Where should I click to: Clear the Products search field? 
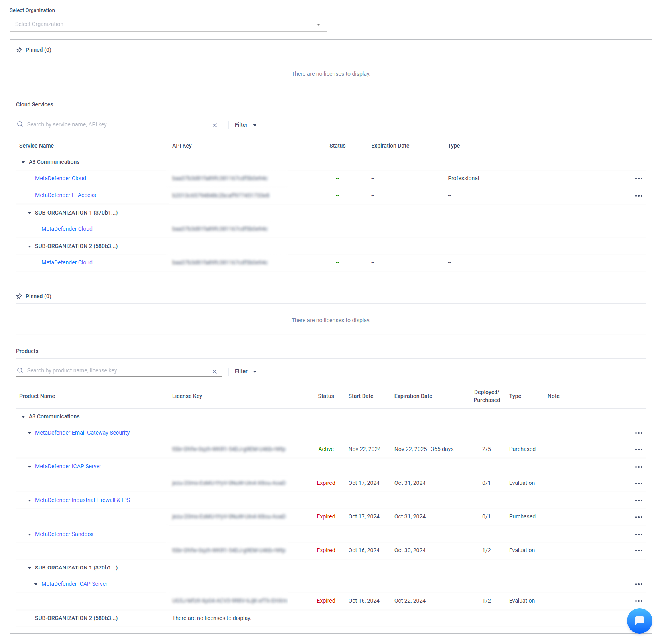point(215,371)
